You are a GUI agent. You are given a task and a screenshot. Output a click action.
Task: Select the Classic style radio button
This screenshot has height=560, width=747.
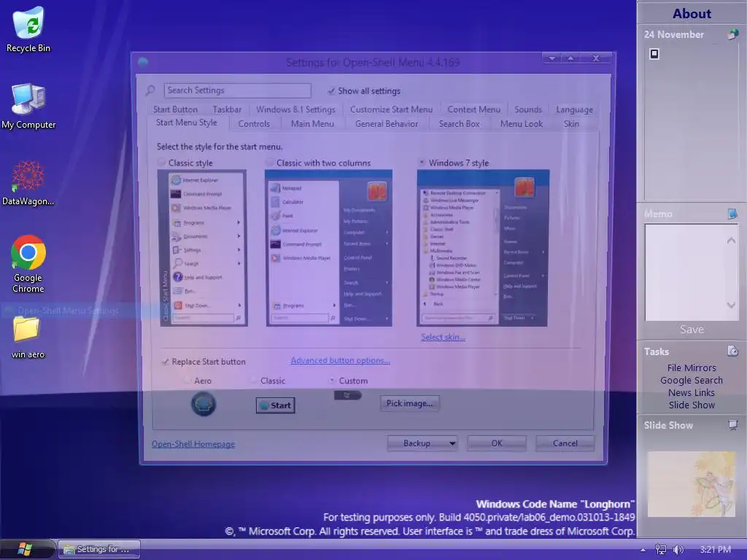(x=161, y=163)
